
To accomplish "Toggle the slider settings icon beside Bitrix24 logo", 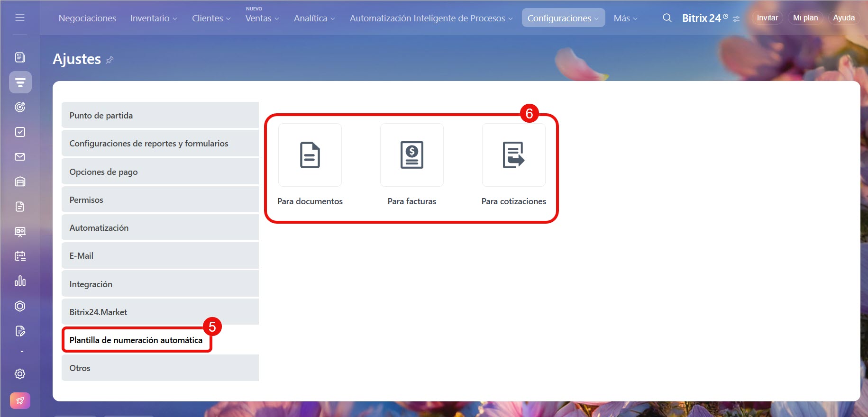I will click(736, 19).
